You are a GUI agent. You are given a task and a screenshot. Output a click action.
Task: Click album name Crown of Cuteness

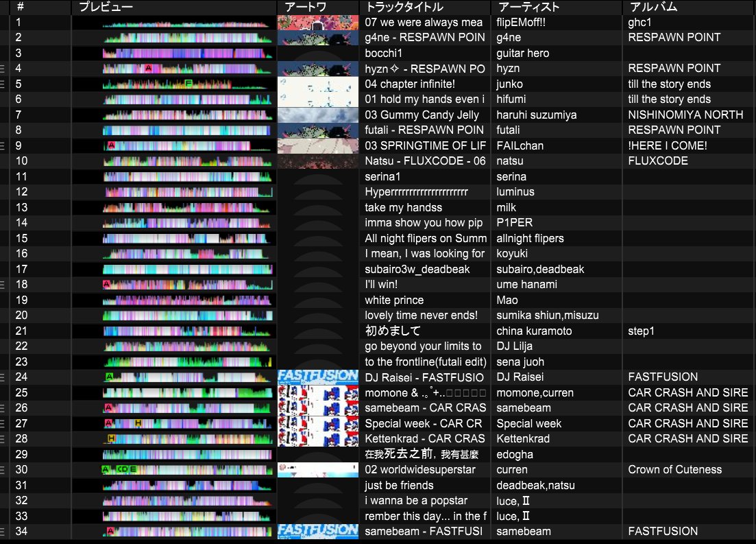coord(675,470)
